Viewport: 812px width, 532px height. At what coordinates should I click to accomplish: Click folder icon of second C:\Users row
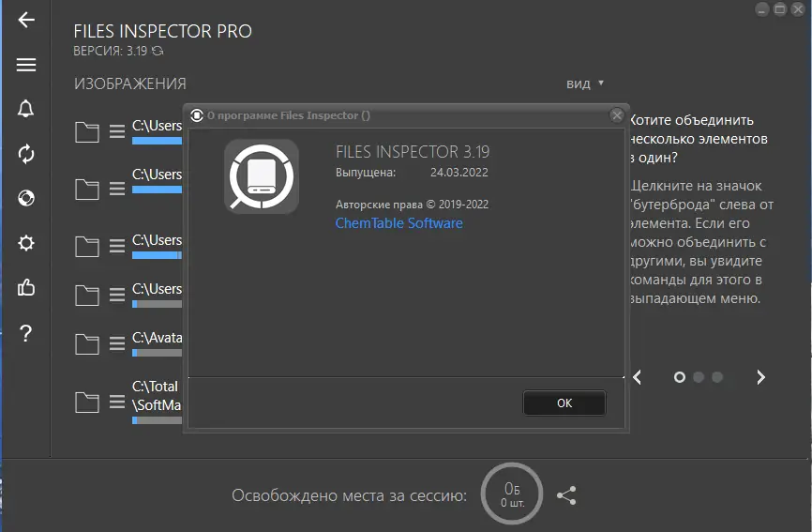click(x=87, y=190)
